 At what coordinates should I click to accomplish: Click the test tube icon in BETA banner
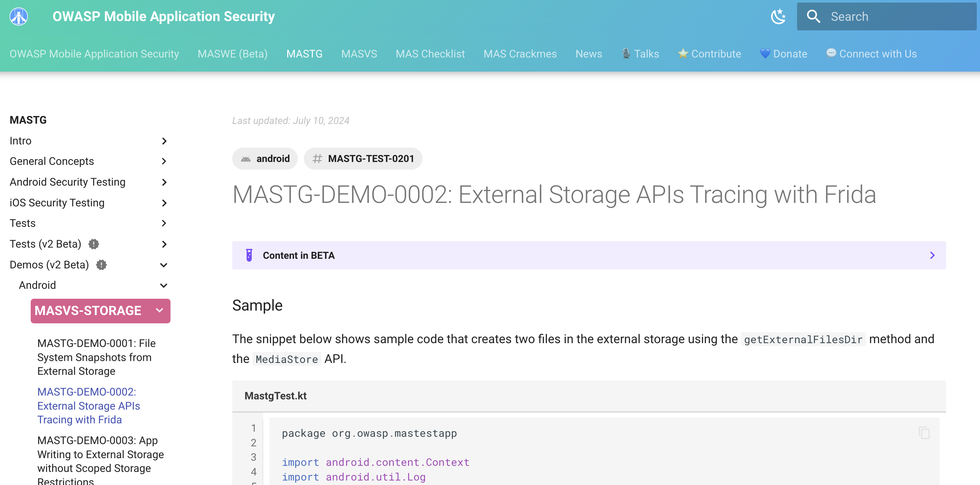(249, 255)
